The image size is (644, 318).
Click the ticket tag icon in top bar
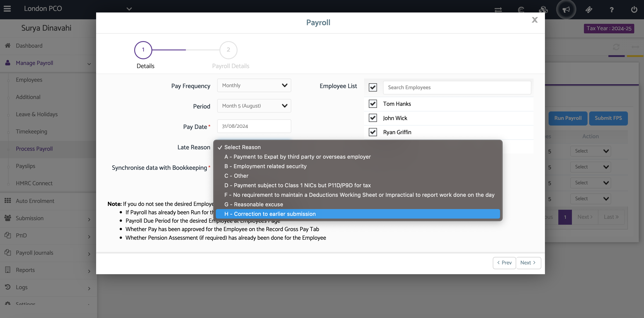click(x=589, y=10)
